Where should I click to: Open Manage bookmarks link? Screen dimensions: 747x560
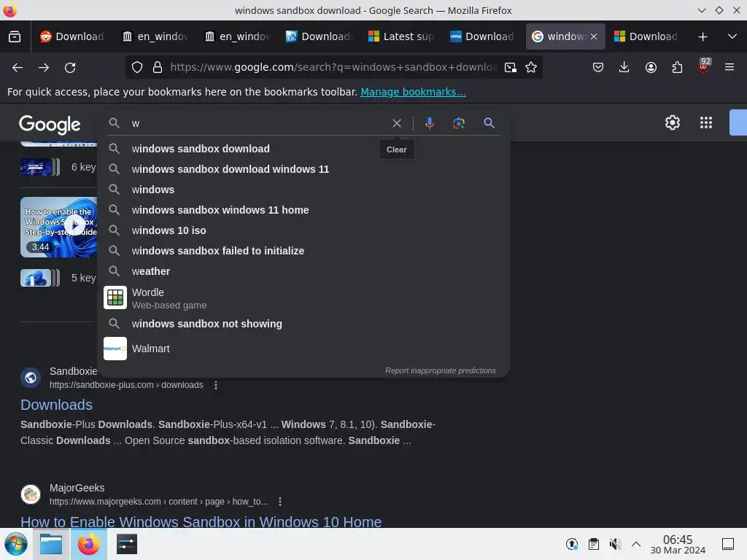coord(413,92)
